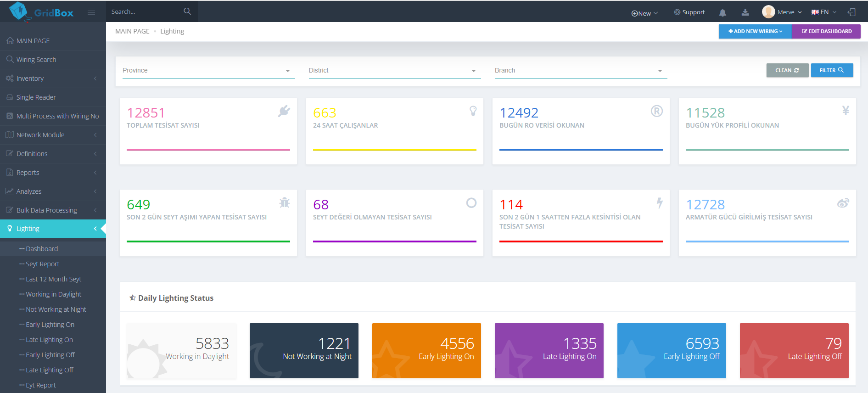Click the Inventory gears sidebar icon
The width and height of the screenshot is (868, 393).
(x=10, y=79)
